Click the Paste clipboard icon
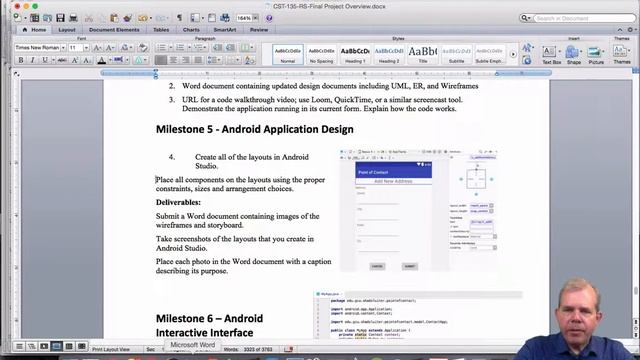 coord(114,18)
